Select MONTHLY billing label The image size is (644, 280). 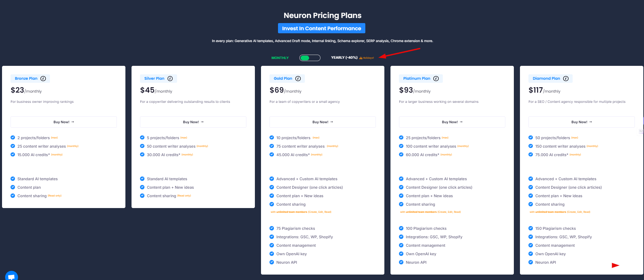[x=280, y=58]
